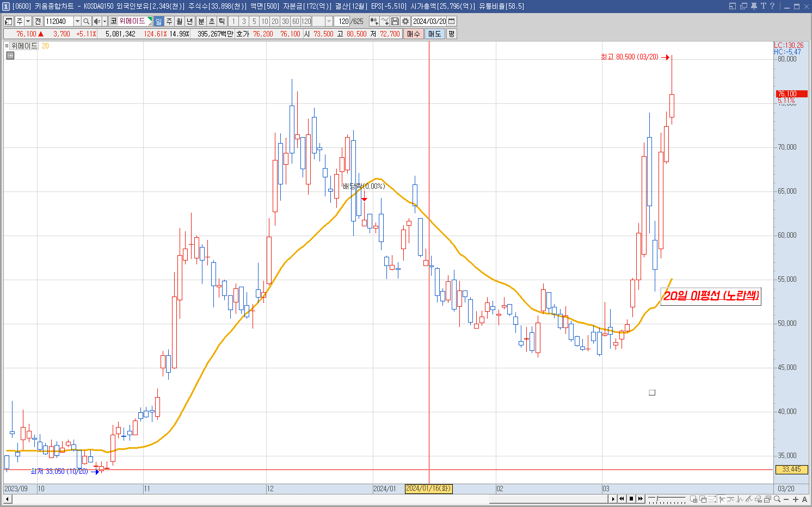Image resolution: width=812 pixels, height=507 pixels.
Task: Click the 위메이드 indicator label on chart
Action: [24, 46]
